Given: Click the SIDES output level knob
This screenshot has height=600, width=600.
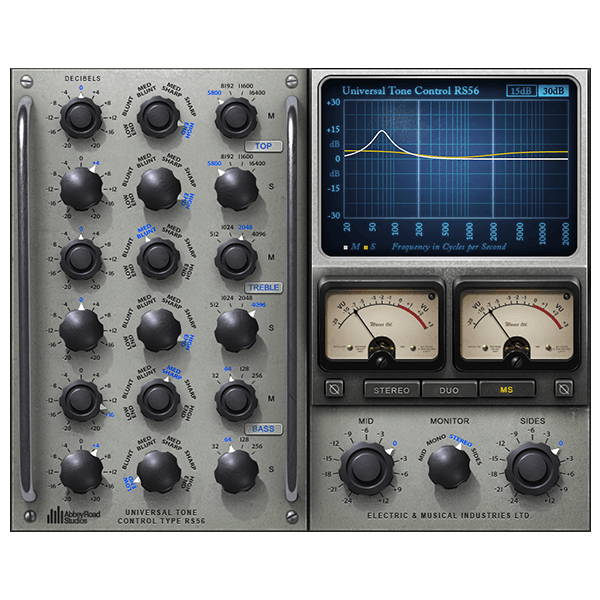Looking at the screenshot, I should point(533,469).
